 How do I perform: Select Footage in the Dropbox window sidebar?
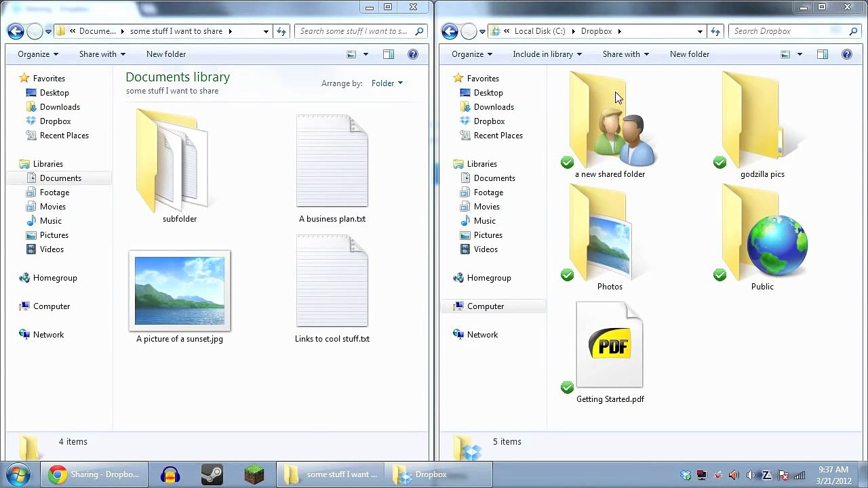(488, 192)
